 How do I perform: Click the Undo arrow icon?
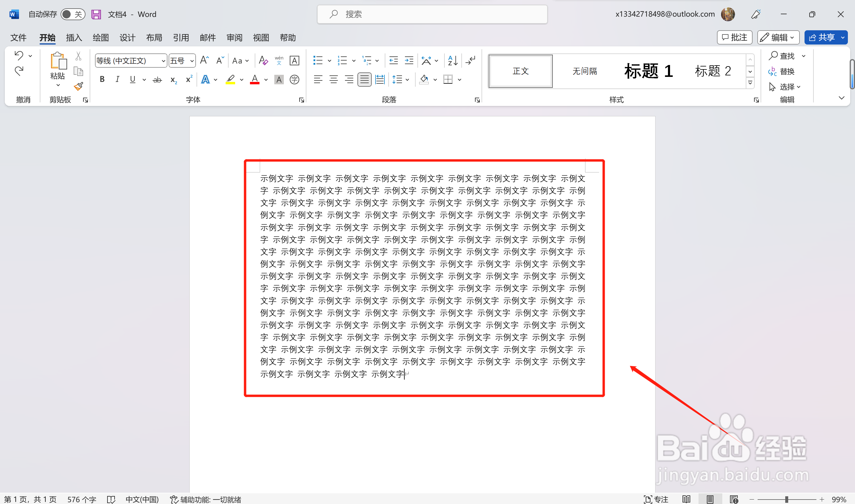19,56
